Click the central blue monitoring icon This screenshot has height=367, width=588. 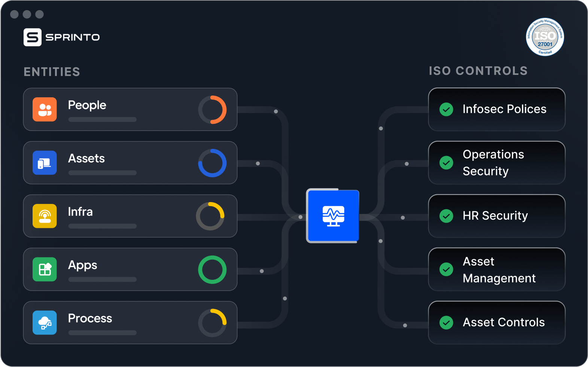[333, 216]
